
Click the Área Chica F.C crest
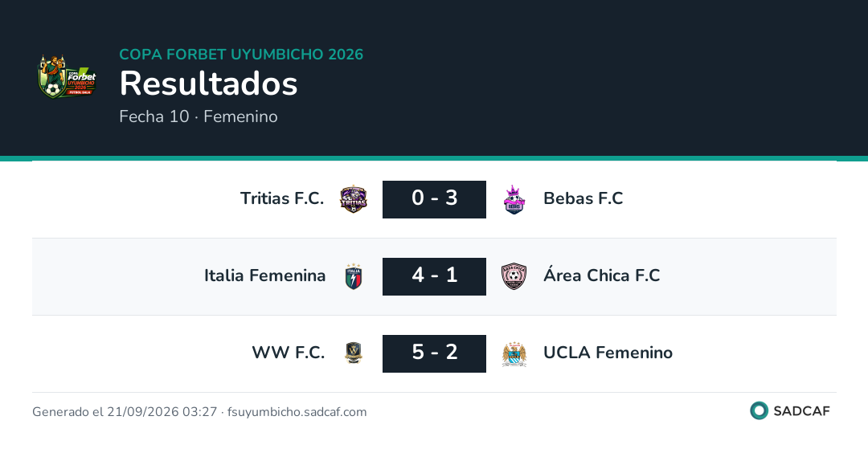tap(514, 276)
